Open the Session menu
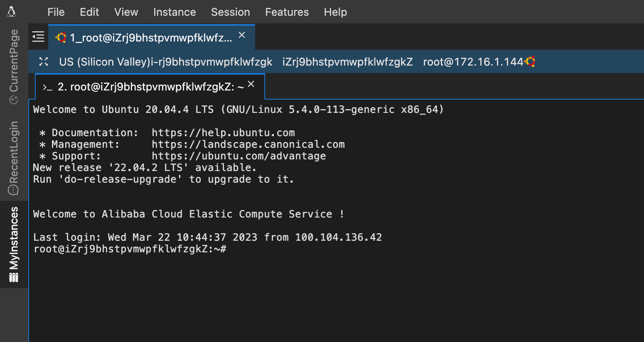Image resolution: width=644 pixels, height=342 pixels. tap(231, 12)
